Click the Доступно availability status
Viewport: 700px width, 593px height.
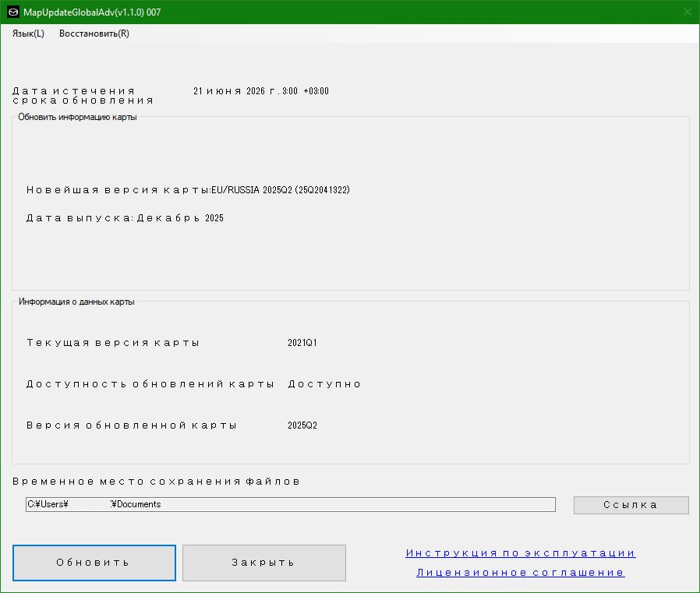(324, 384)
